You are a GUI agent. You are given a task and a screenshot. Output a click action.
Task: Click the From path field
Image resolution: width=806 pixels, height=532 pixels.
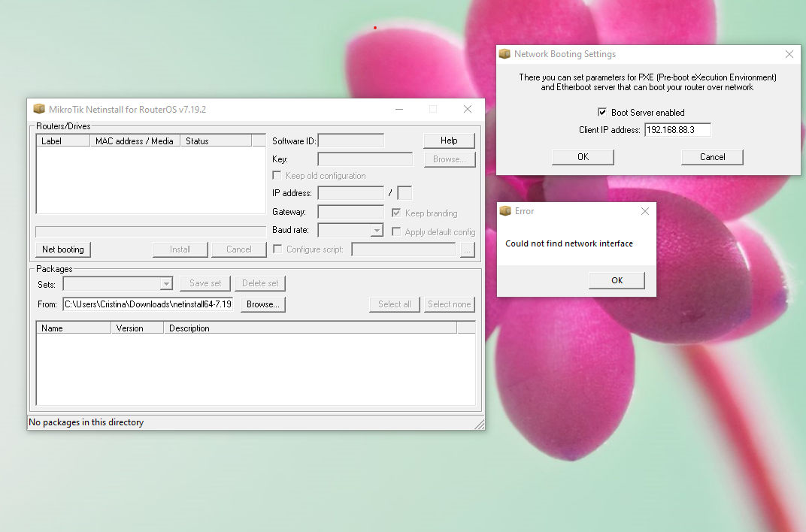(148, 304)
